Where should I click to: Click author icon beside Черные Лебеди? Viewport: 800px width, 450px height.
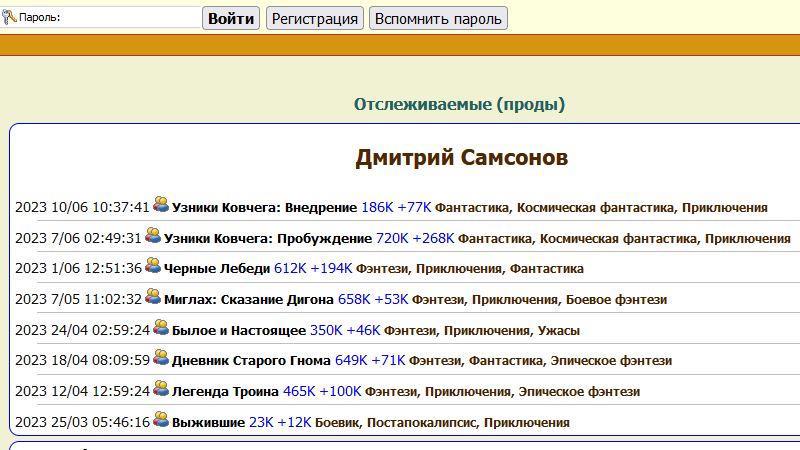pyautogui.click(x=153, y=265)
